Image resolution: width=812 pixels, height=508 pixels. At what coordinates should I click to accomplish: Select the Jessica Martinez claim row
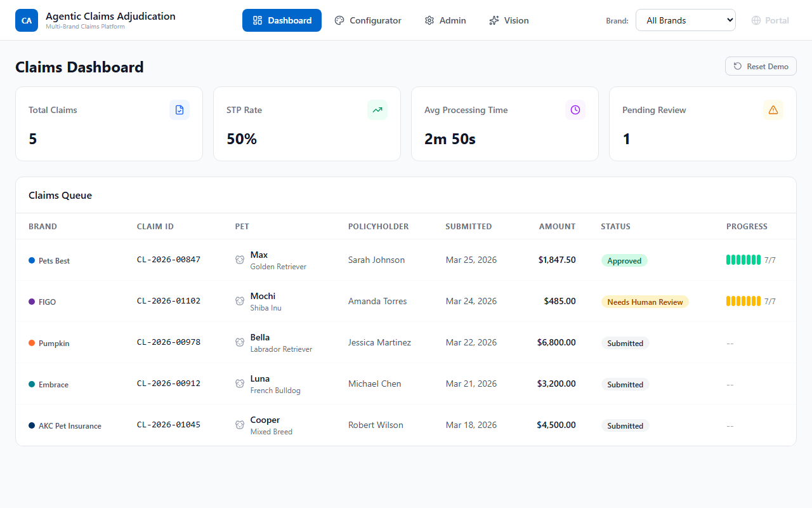pos(379,342)
